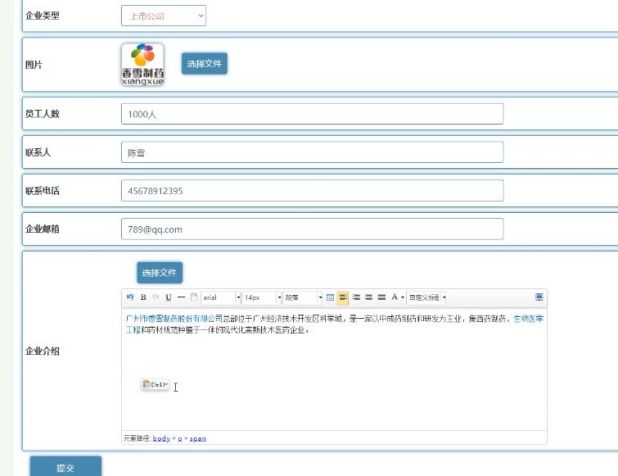The height and width of the screenshot is (476, 618).
Task: Click the span link in element path
Action: coord(198,438)
